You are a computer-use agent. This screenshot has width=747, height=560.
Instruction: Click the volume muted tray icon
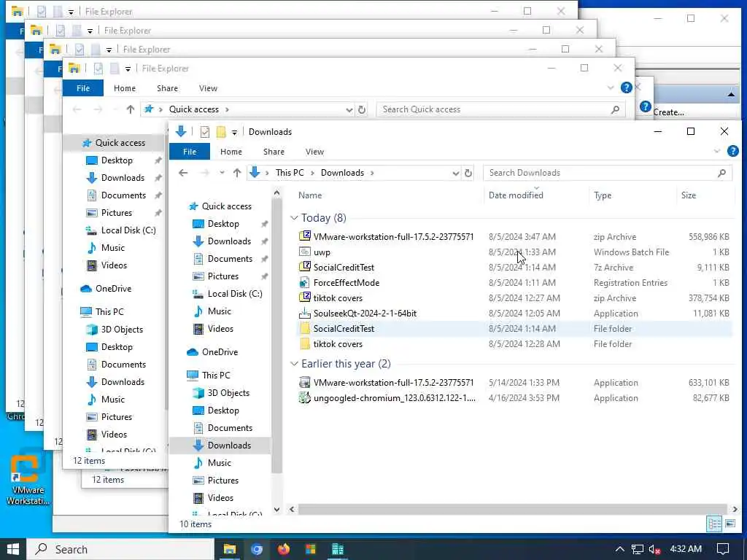pyautogui.click(x=654, y=550)
